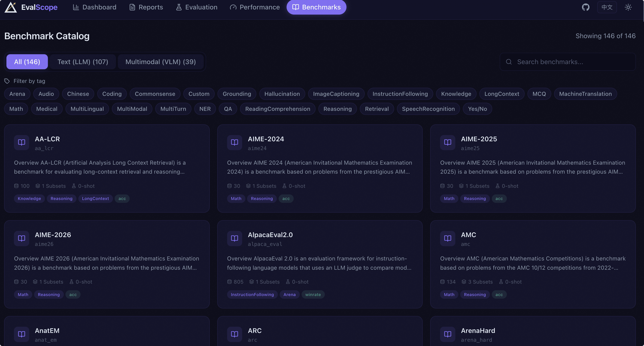Viewport: 644px width, 346px height.
Task: Filter by Retrieval tag
Action: click(377, 109)
